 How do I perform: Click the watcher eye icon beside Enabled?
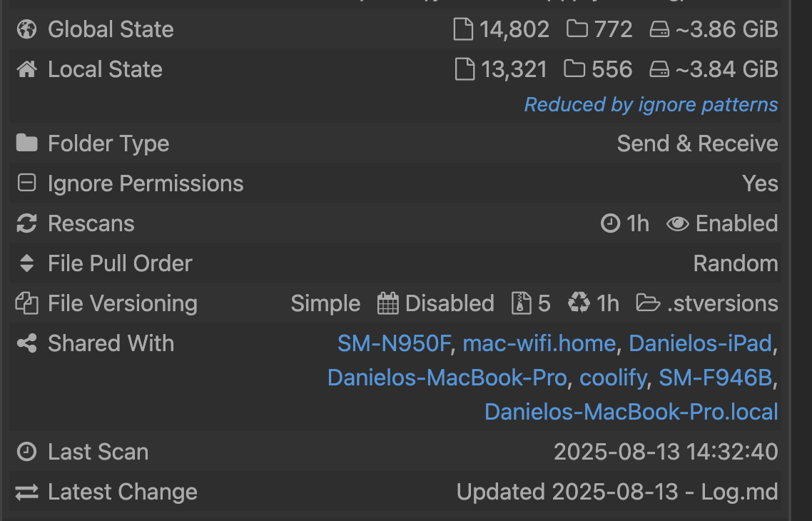[677, 223]
